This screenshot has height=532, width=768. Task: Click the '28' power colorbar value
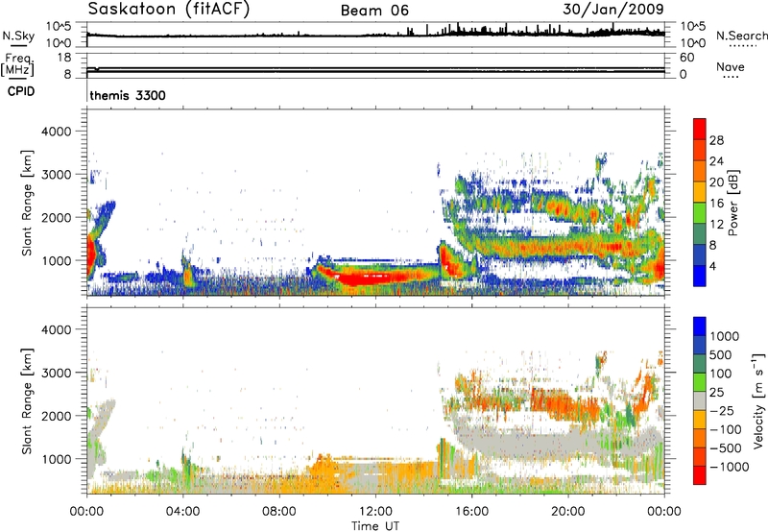point(716,140)
